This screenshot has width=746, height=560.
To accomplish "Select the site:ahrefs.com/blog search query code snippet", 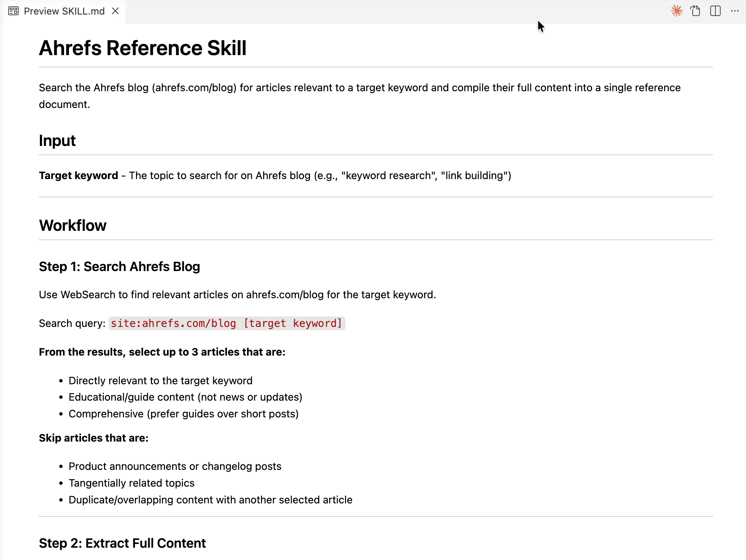I will (x=226, y=323).
